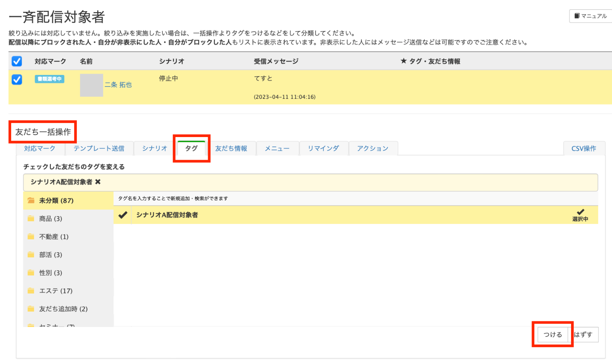Click the 書類選考中 status badge

point(49,79)
